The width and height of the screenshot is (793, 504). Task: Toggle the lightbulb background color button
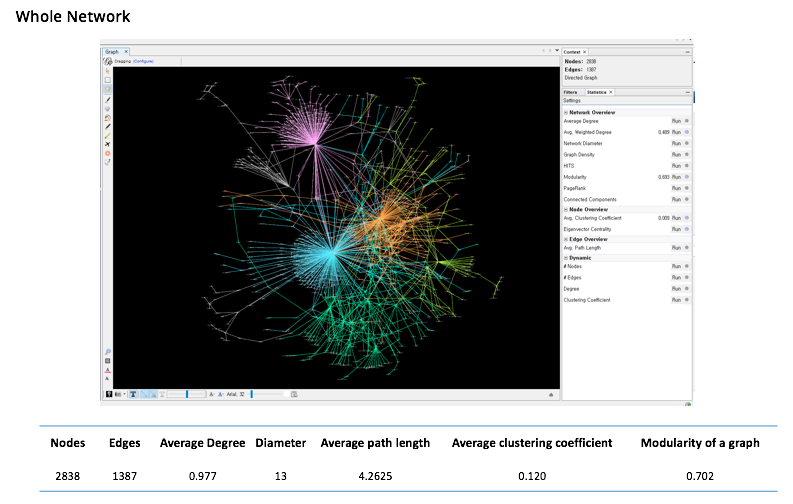(x=109, y=394)
